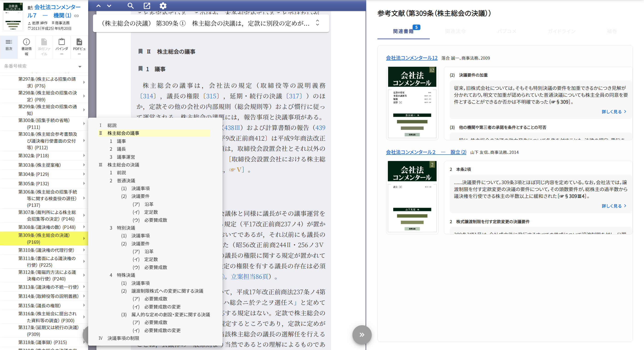
Task: Go to next section with down chevron
Action: click(109, 6)
